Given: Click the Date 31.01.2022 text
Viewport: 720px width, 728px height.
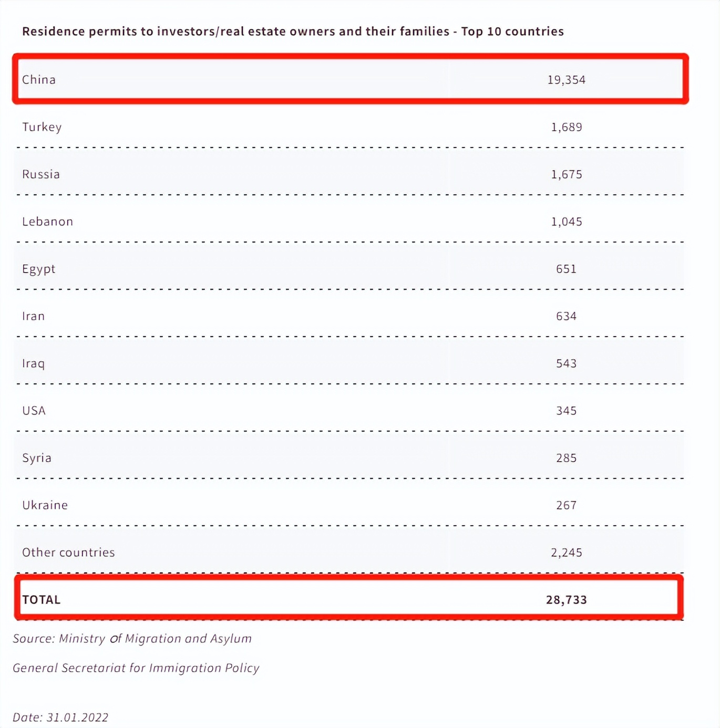Looking at the screenshot, I should pyautogui.click(x=60, y=717).
